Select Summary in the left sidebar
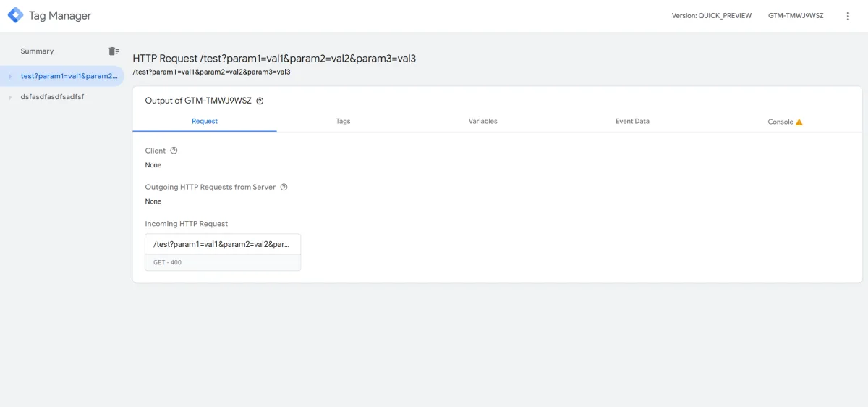Viewport: 868px width, 407px height. click(x=38, y=51)
